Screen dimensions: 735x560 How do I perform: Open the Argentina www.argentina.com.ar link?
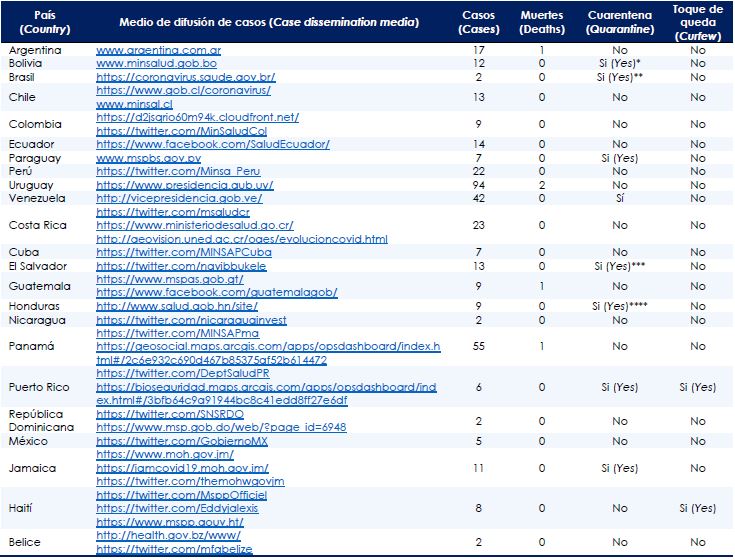coord(159,50)
